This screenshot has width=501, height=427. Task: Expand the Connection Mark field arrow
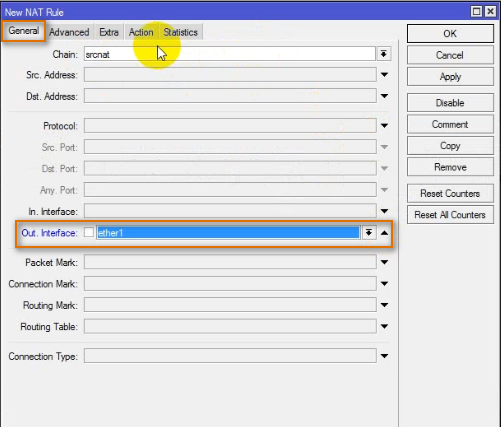pos(384,284)
